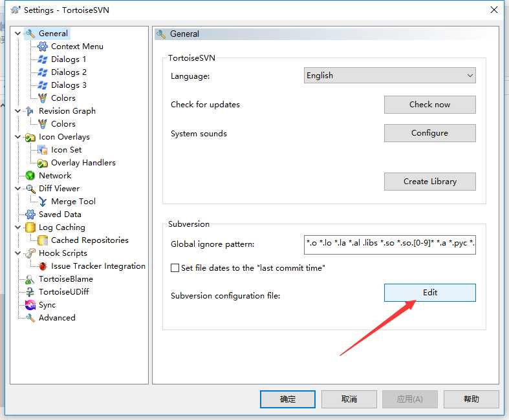Open Dialogs 1 settings page
This screenshot has width=509, height=420.
(x=69, y=59)
